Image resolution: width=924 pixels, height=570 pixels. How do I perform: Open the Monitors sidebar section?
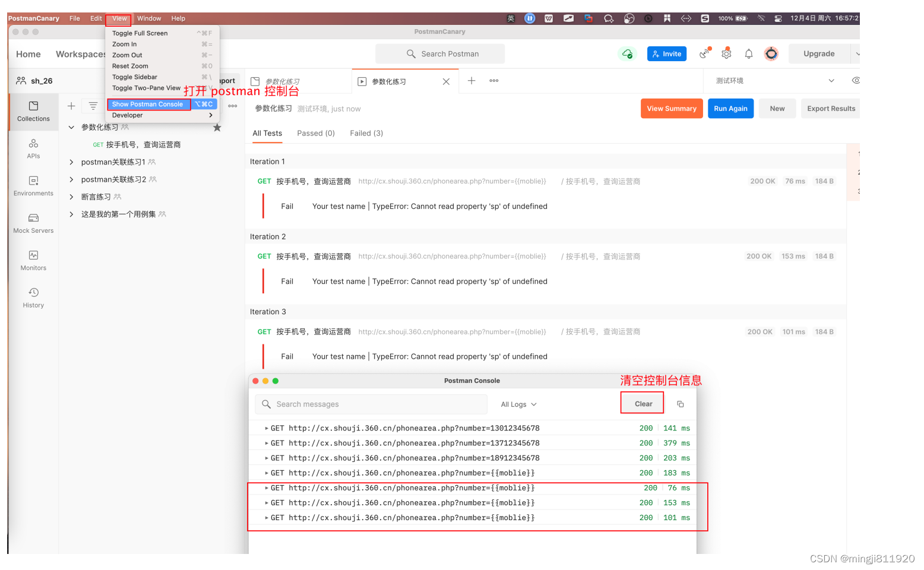tap(33, 261)
